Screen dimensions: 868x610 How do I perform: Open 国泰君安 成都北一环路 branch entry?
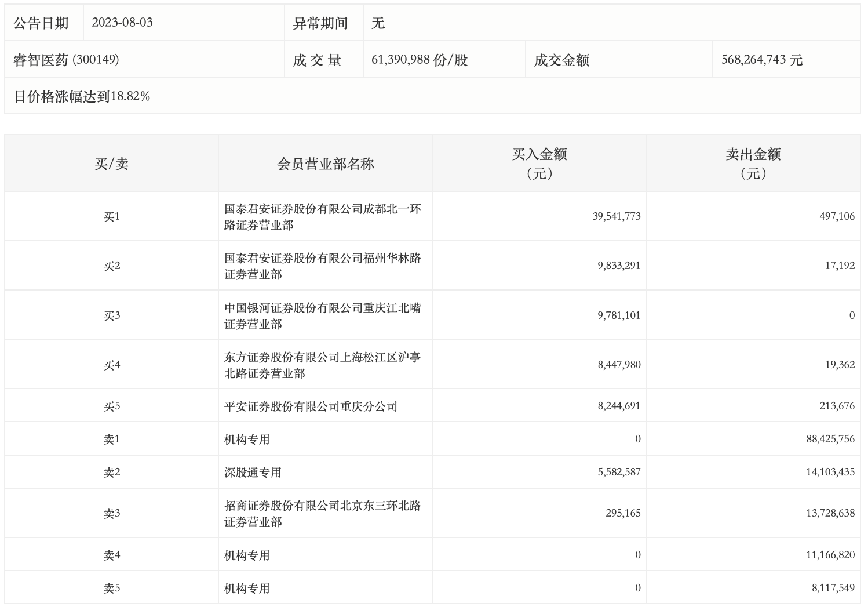point(322,217)
